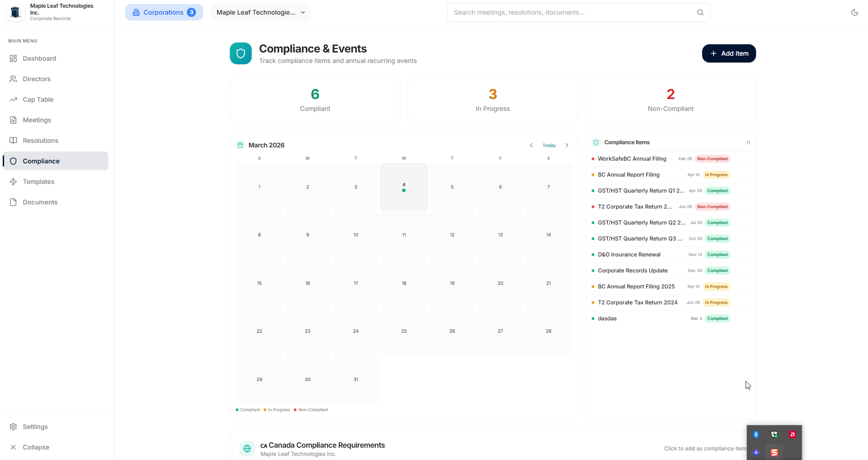Open Corporate Records Update item

click(x=671, y=271)
